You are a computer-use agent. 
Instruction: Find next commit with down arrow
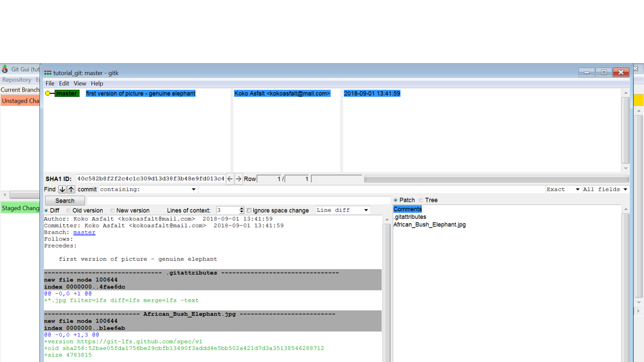coord(62,189)
